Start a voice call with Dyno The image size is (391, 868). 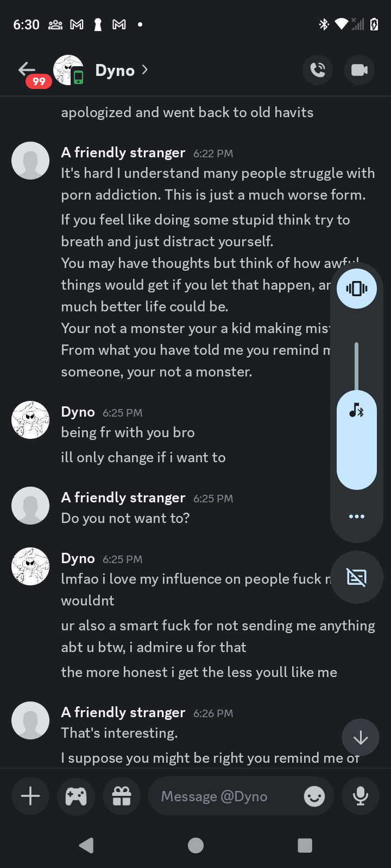318,70
